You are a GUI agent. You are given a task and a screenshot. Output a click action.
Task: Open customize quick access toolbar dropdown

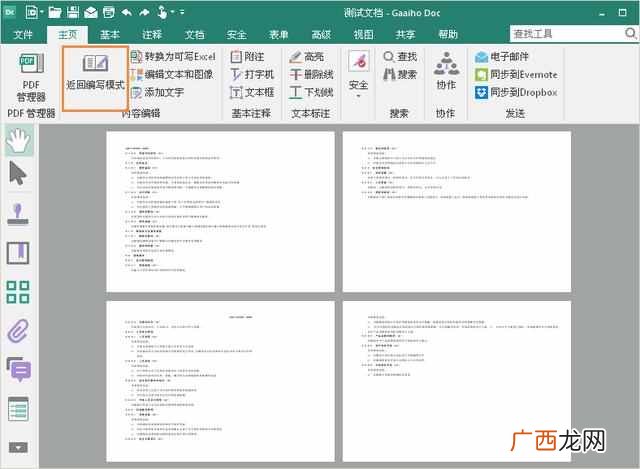tap(182, 12)
